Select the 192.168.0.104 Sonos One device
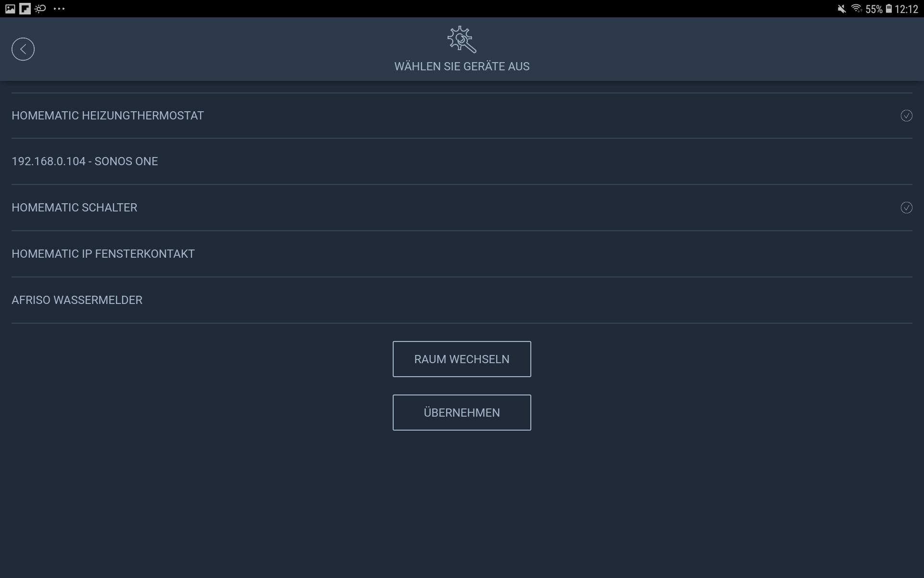The width and height of the screenshot is (924, 578). tap(85, 161)
